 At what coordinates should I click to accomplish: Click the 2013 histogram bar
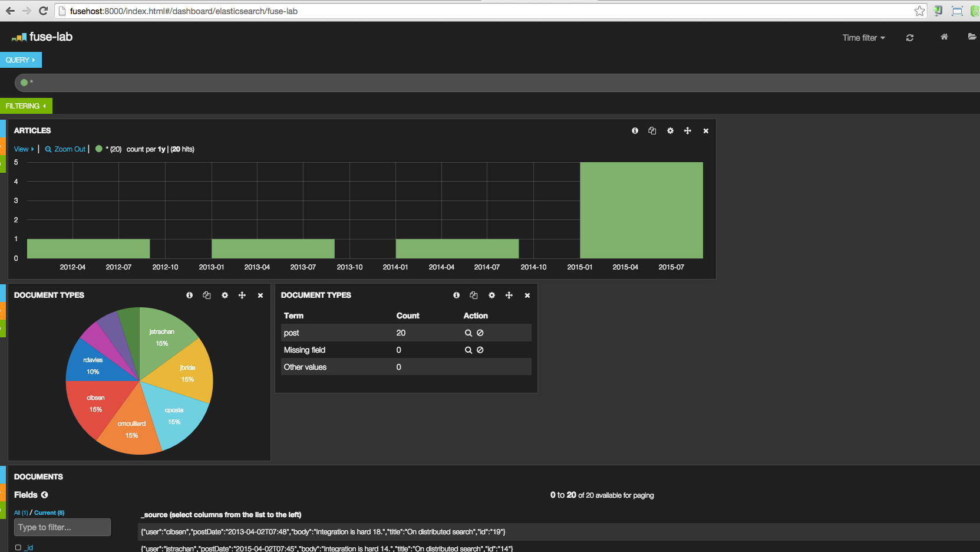coord(273,249)
